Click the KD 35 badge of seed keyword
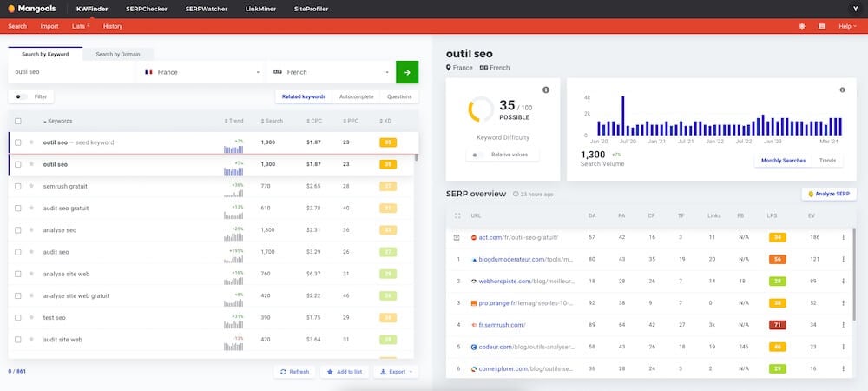The image size is (868, 391). (388, 142)
